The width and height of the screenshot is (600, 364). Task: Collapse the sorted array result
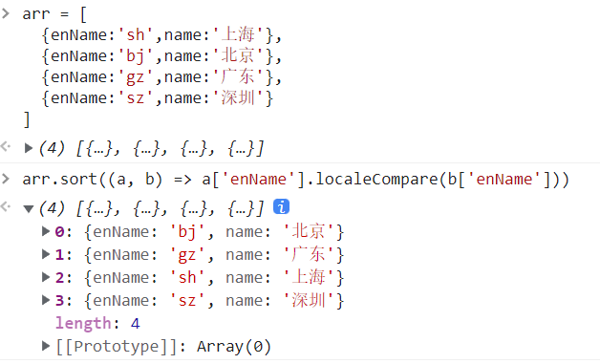pyautogui.click(x=29, y=208)
